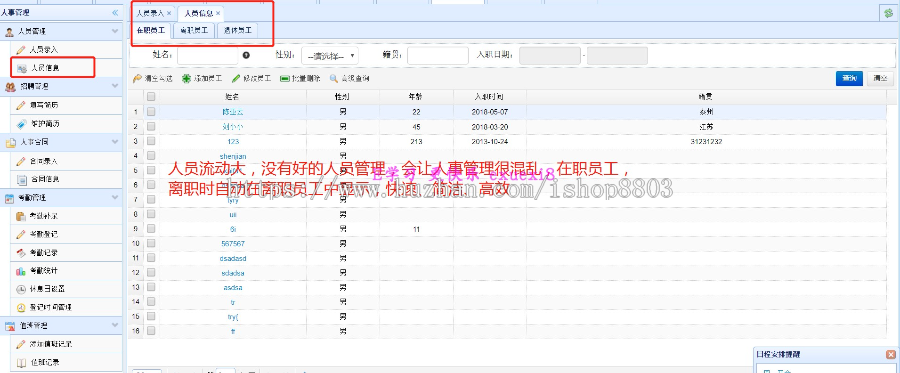Collapse the 值班管理 section chevron
900x373 pixels.
115,325
